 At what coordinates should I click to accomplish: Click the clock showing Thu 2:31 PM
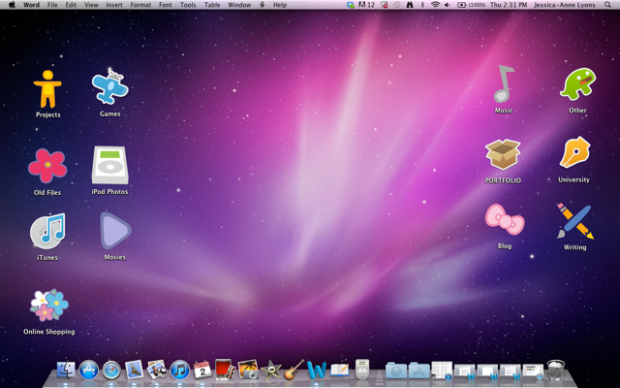(508, 5)
